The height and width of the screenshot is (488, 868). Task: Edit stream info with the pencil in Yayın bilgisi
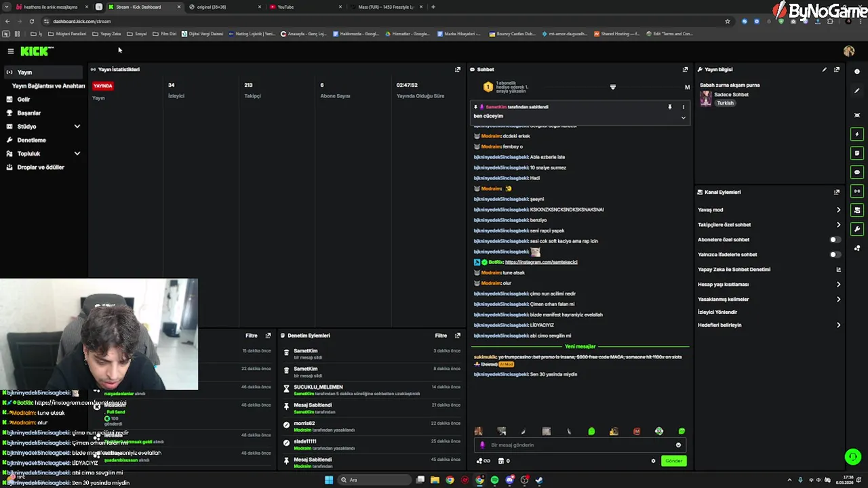click(825, 69)
